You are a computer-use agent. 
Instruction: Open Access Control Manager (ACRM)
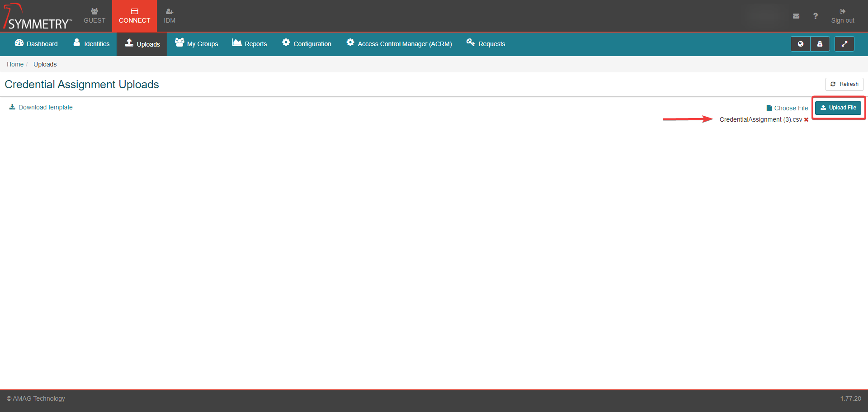(399, 44)
